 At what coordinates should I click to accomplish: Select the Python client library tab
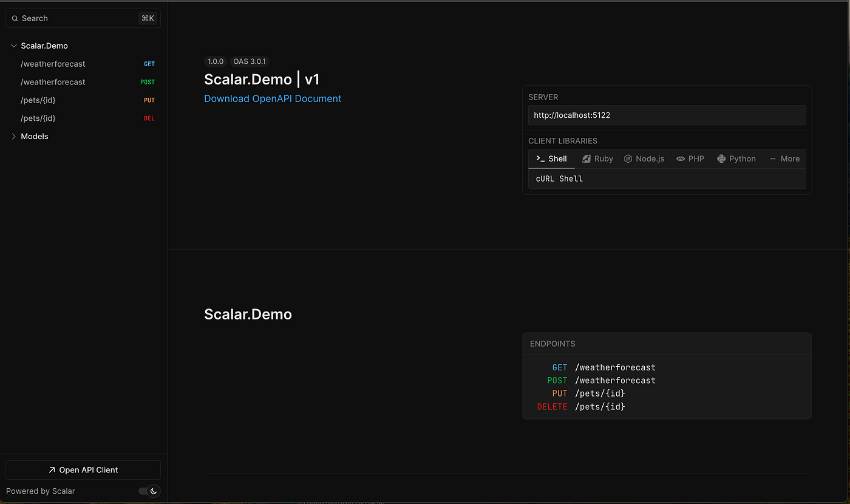(736, 158)
